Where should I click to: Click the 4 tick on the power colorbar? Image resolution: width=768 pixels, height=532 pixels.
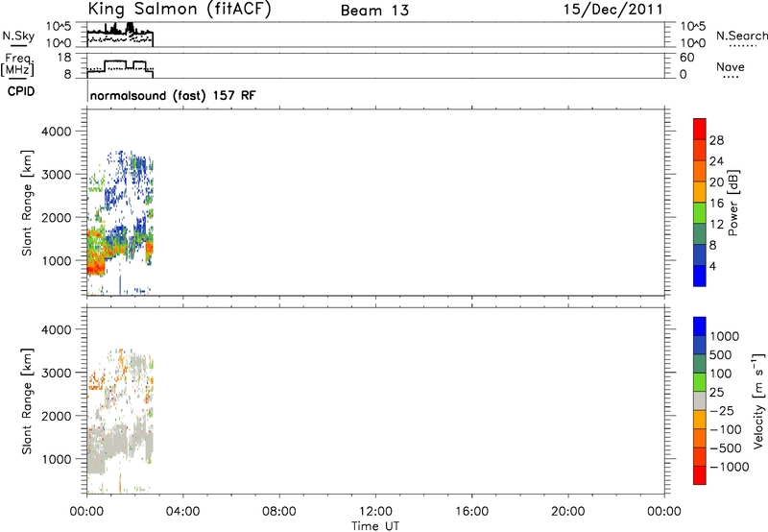(712, 266)
